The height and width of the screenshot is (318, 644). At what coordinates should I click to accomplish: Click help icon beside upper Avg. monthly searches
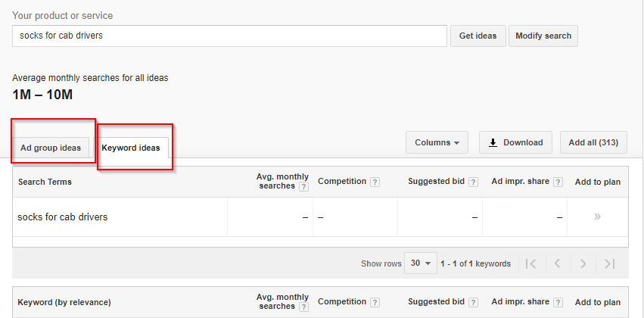[x=303, y=187]
